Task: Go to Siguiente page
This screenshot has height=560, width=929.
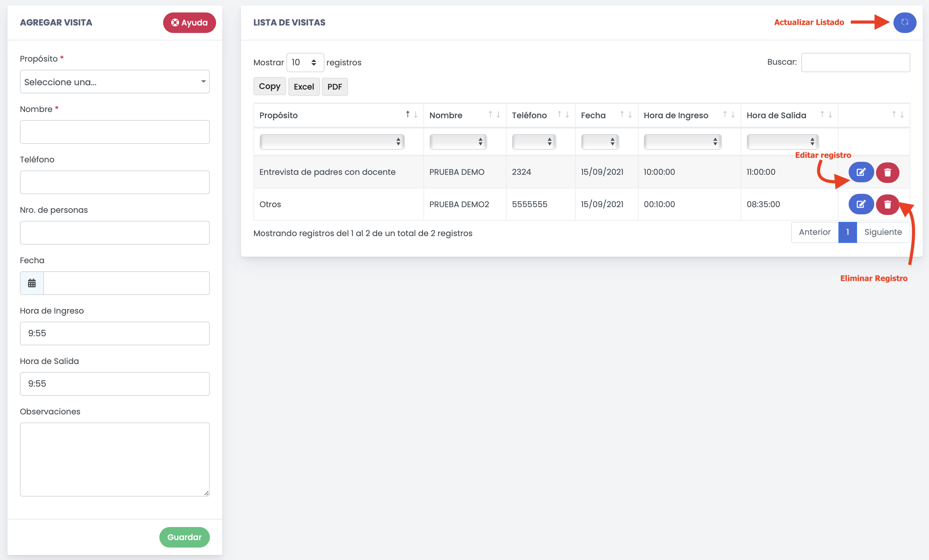Action: coord(883,232)
